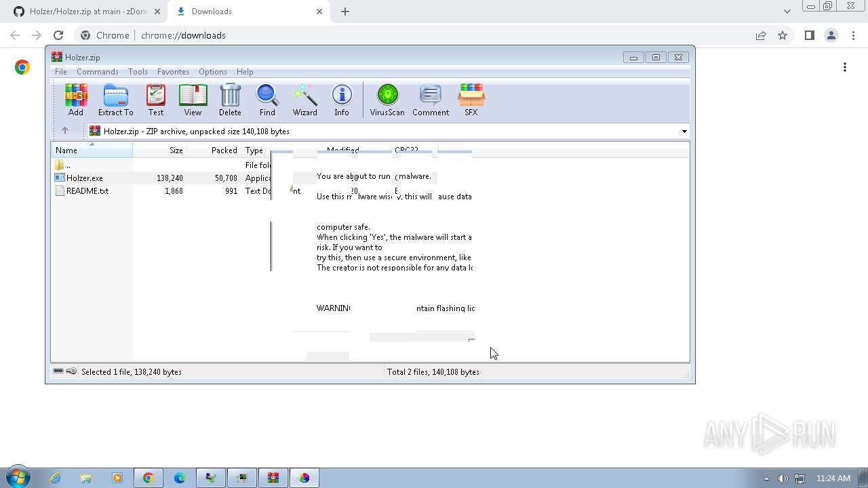Click the share page icon in Chrome

tap(761, 35)
